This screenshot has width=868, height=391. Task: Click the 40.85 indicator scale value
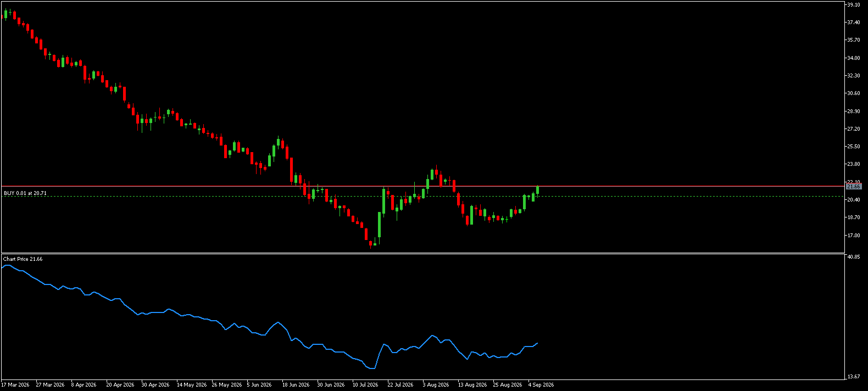pos(854,257)
